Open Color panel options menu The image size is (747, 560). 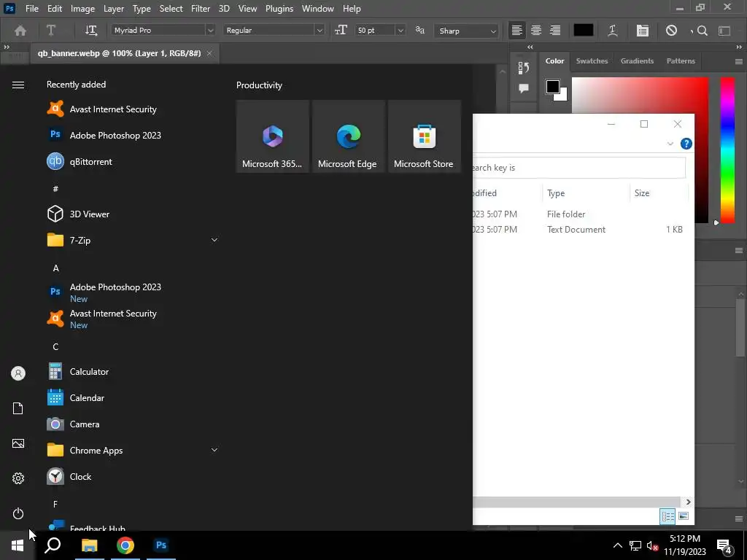tap(738, 61)
